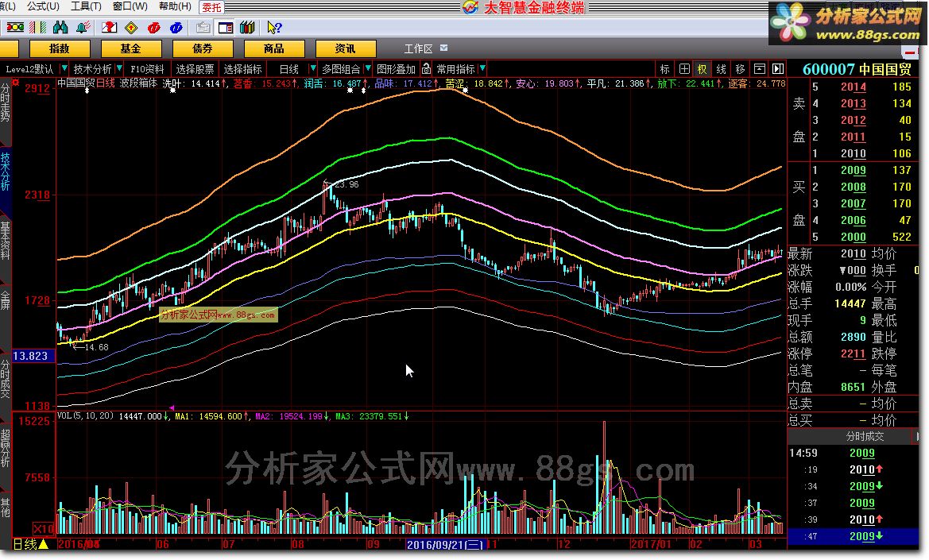Image resolution: width=929 pixels, height=560 pixels.
Task: Click the lock icon next to 图形叠加
Action: [426, 68]
